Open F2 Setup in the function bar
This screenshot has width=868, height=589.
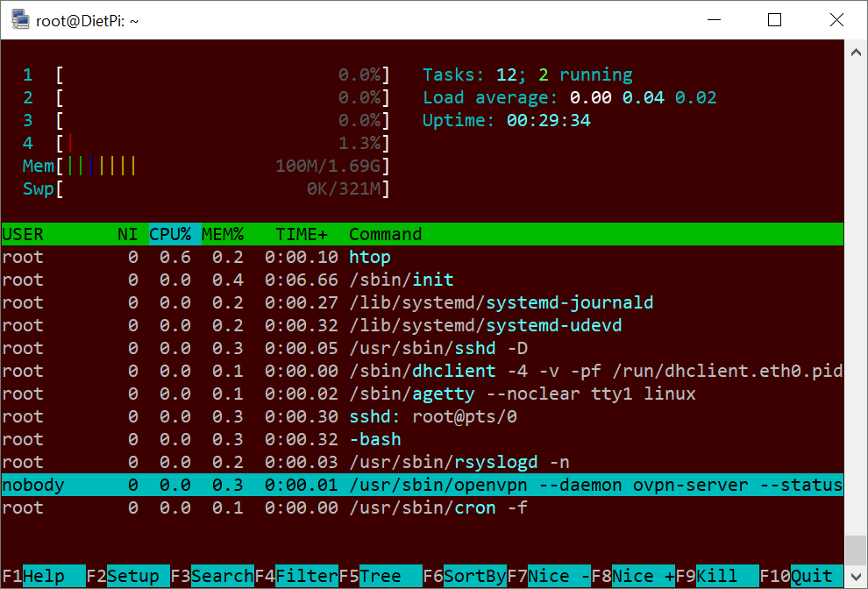[128, 576]
